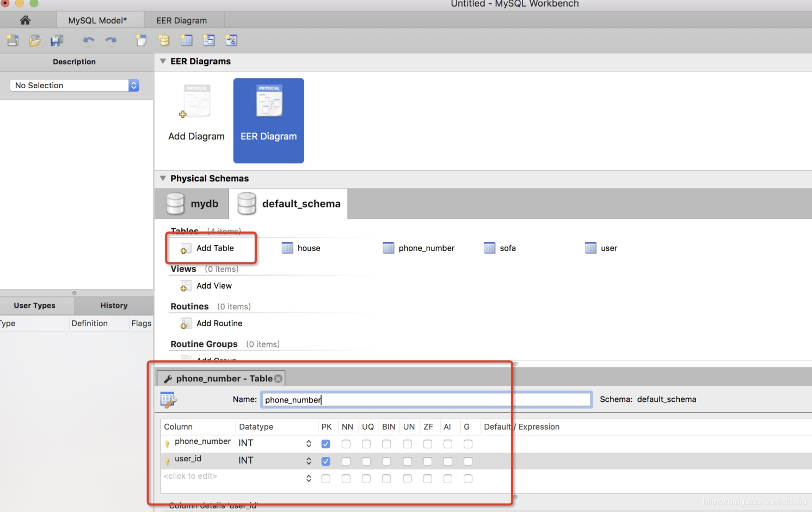Open datatype dropdown for new column row

(309, 479)
